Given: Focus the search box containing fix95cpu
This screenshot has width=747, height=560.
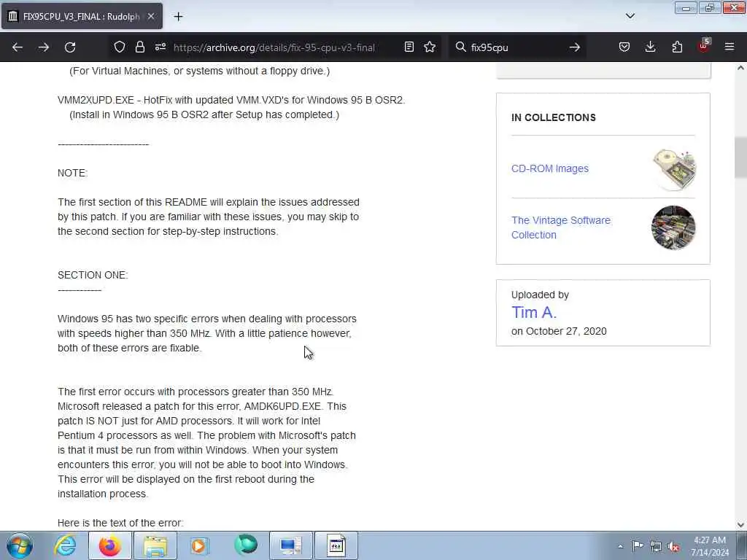Looking at the screenshot, I should click(517, 47).
